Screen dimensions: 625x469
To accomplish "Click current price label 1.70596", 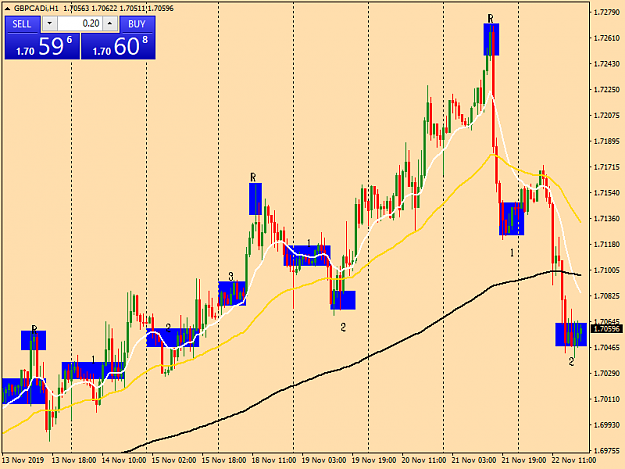I will click(607, 329).
